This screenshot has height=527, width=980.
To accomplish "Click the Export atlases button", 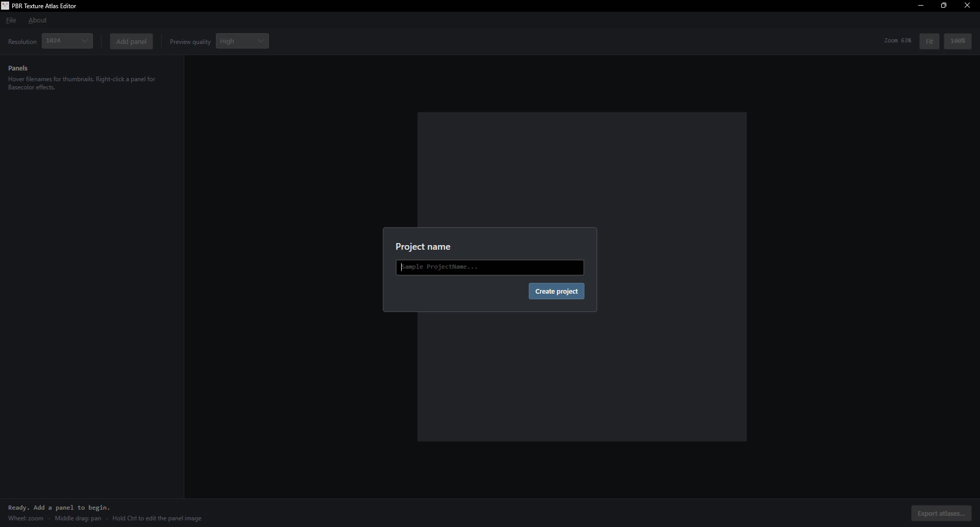I will 941,513.
